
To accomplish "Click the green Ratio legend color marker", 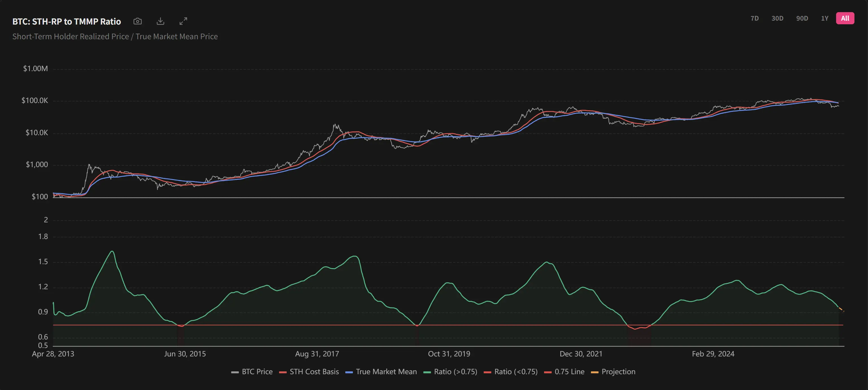I will click(x=427, y=372).
